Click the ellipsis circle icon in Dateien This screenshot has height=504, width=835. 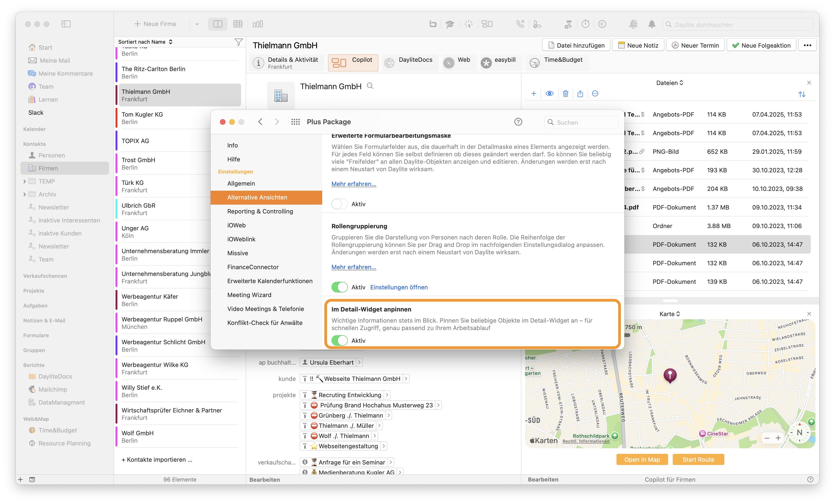click(x=595, y=94)
